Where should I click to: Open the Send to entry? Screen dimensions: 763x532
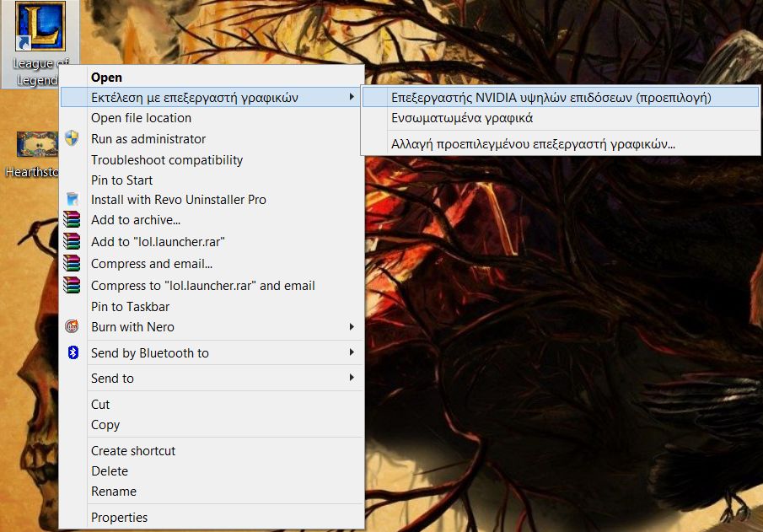[212, 379]
